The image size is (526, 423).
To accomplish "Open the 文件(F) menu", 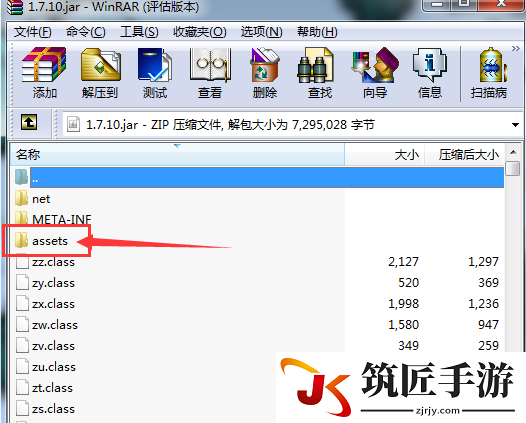I will 33,32.
